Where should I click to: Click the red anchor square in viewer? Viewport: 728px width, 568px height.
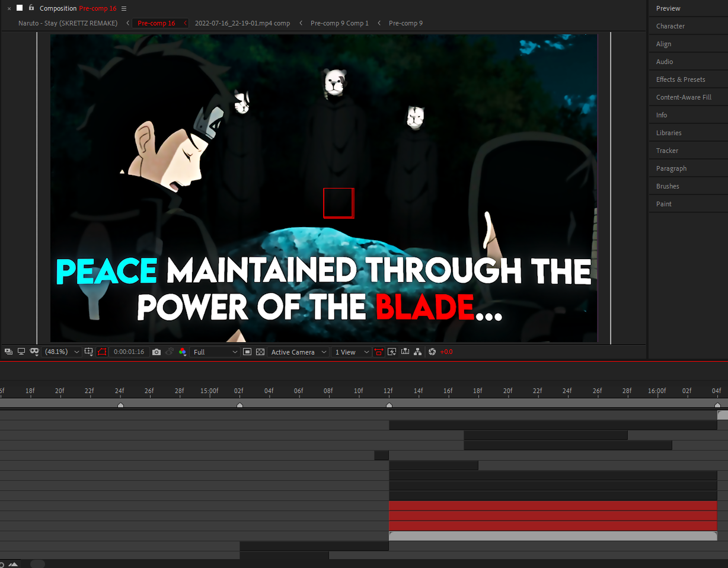coord(339,203)
